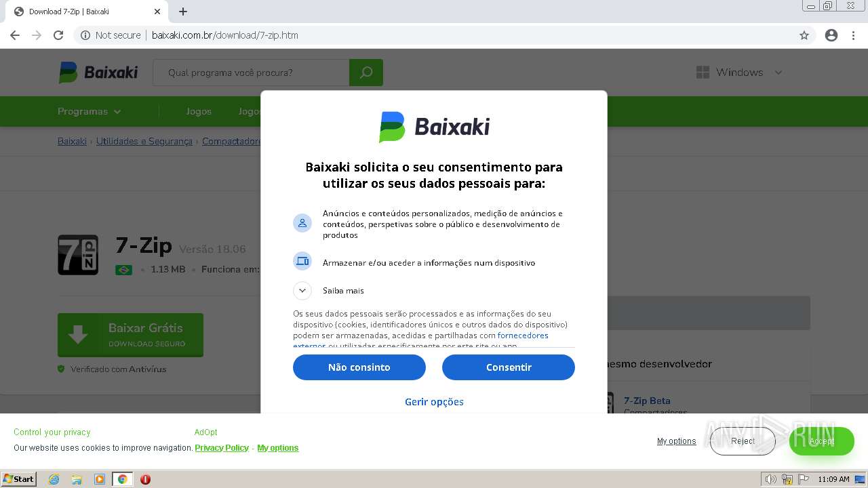This screenshot has height=488, width=868.
Task: Click Utilidades e Segurança breadcrumb
Action: 144,142
